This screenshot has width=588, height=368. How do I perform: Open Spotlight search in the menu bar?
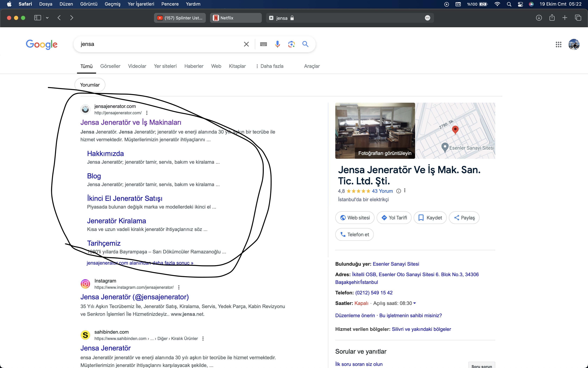click(509, 4)
